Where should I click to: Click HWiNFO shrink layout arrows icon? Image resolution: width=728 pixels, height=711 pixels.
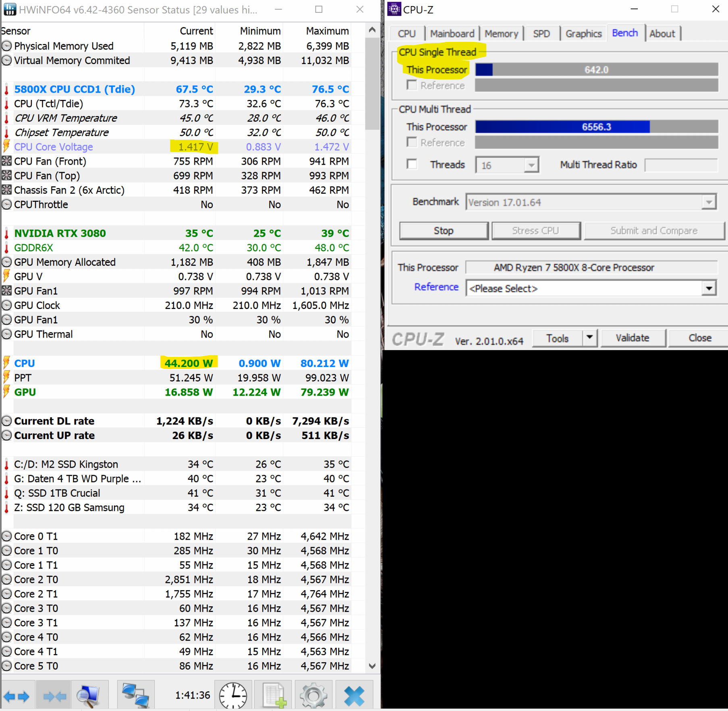point(54,696)
